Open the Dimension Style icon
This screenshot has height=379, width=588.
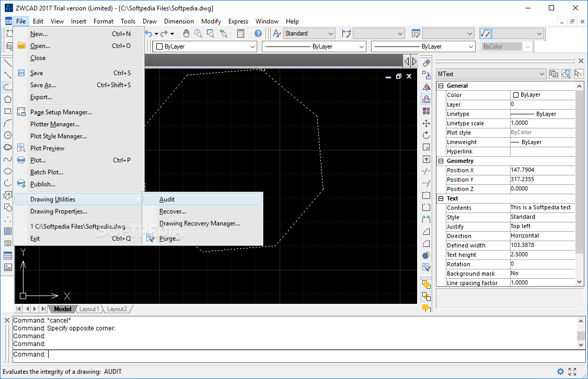[x=347, y=33]
